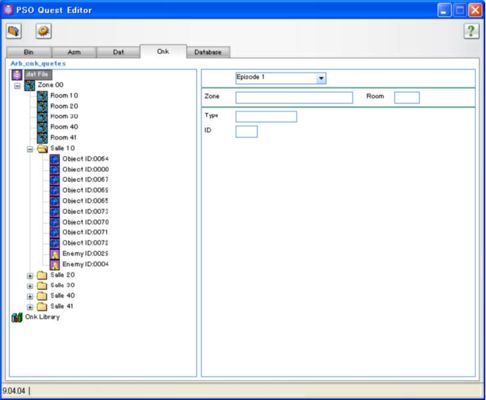Image resolution: width=486 pixels, height=400 pixels.
Task: Select the Onk tab
Action: point(163,51)
